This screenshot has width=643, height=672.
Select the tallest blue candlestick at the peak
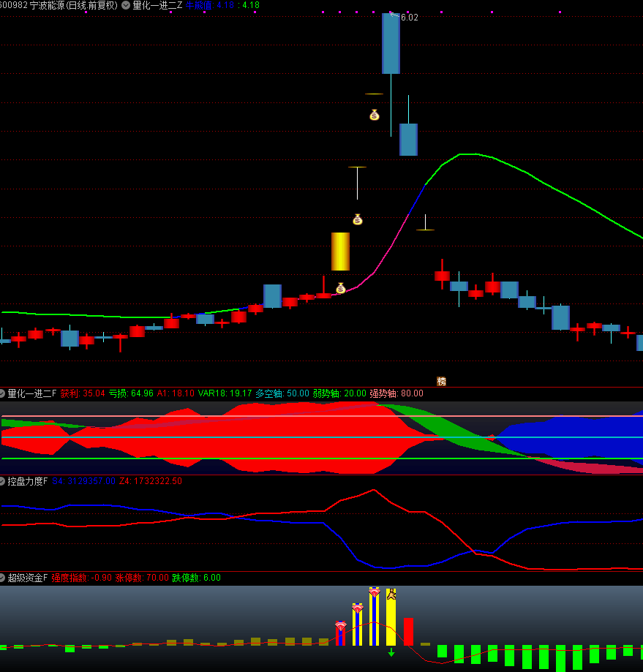(391, 44)
